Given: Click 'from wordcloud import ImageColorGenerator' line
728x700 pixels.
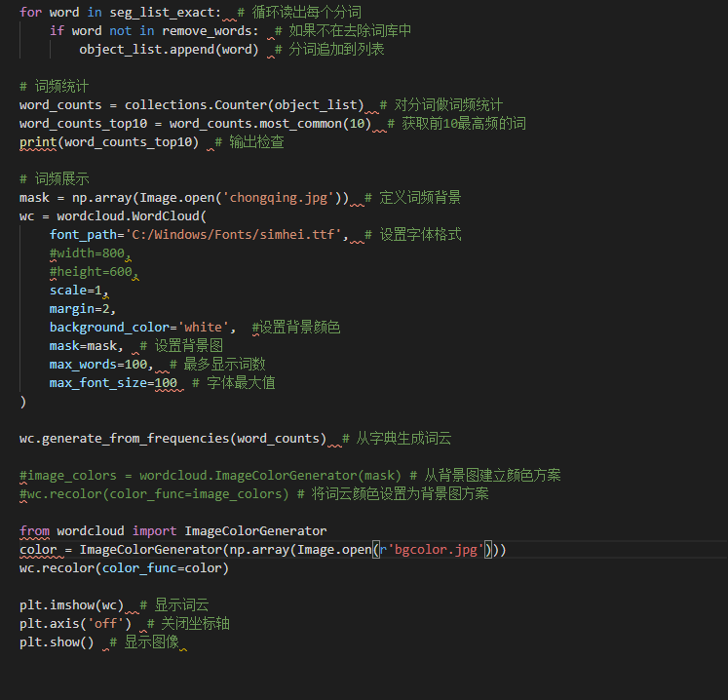Looking at the screenshot, I should 173,531.
